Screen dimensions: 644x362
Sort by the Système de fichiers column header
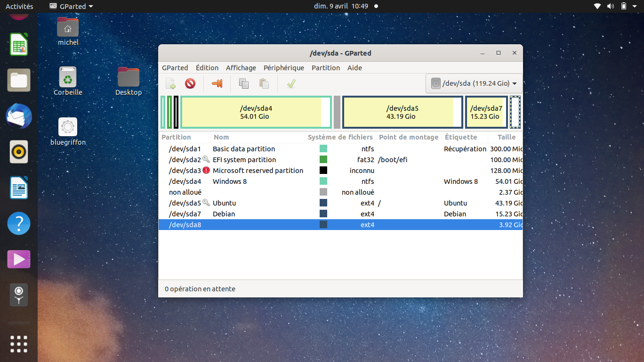pyautogui.click(x=340, y=137)
